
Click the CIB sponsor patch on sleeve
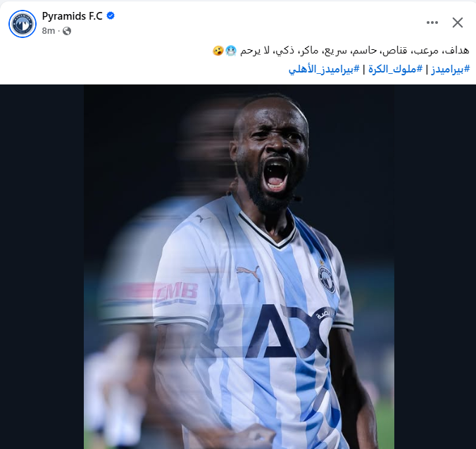pos(176,293)
